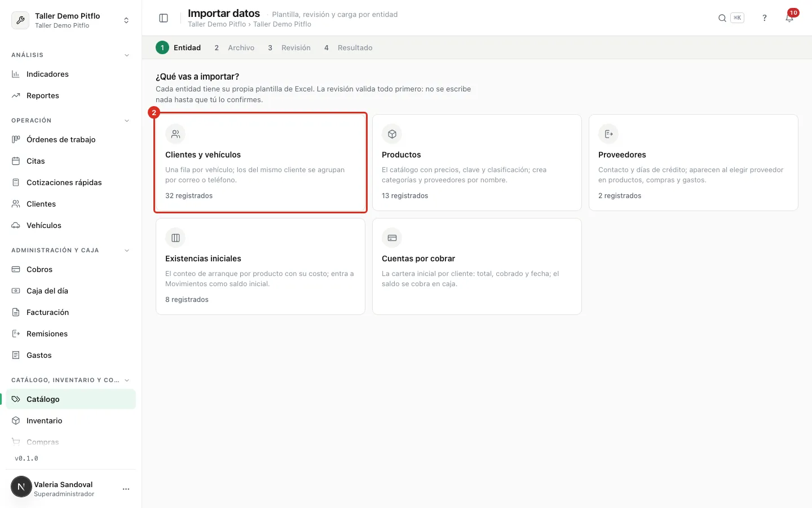Open the Taller Demo Pitflo workspace switcher
Image resolution: width=812 pixels, height=508 pixels.
[71, 20]
